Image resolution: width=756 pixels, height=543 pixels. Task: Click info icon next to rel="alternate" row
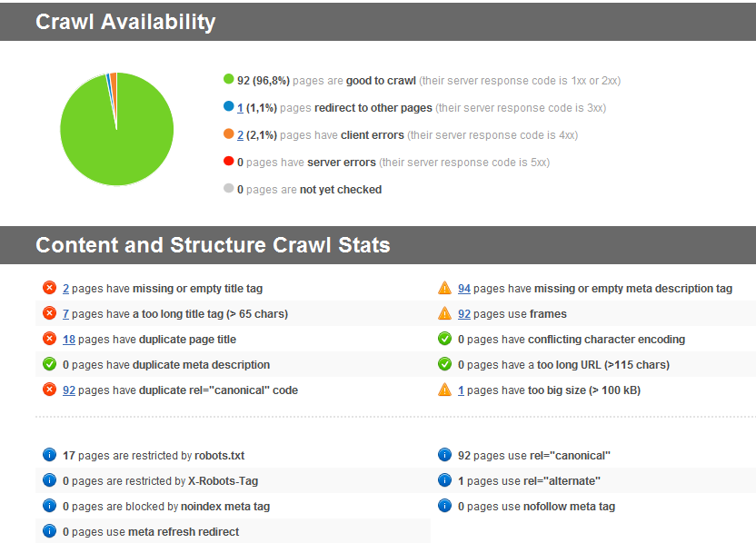point(444,480)
